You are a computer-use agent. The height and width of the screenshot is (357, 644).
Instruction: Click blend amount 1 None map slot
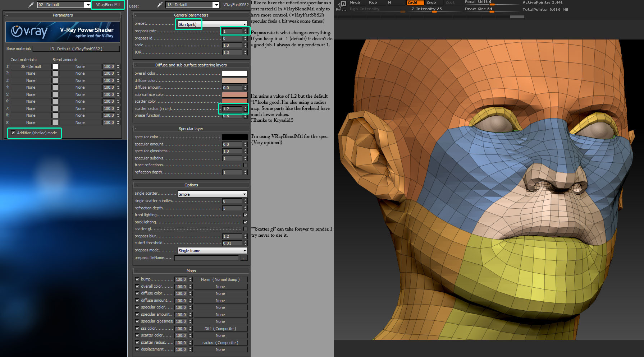pyautogui.click(x=80, y=66)
